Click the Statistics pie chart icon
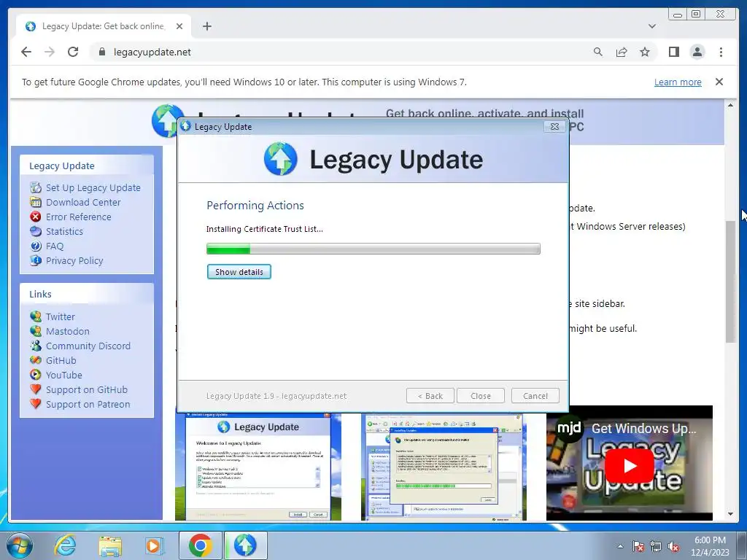Screen dimensions: 747x560 (x=36, y=231)
